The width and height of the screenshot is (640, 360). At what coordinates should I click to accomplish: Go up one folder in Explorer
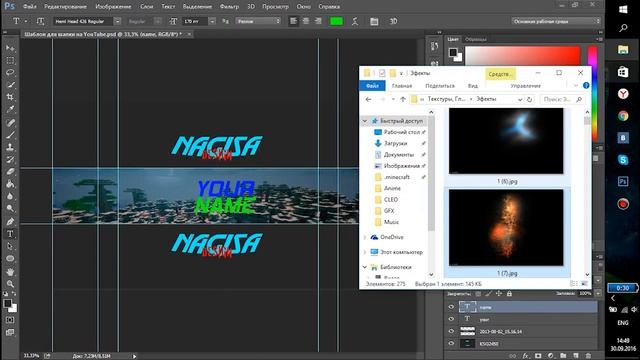click(x=403, y=99)
